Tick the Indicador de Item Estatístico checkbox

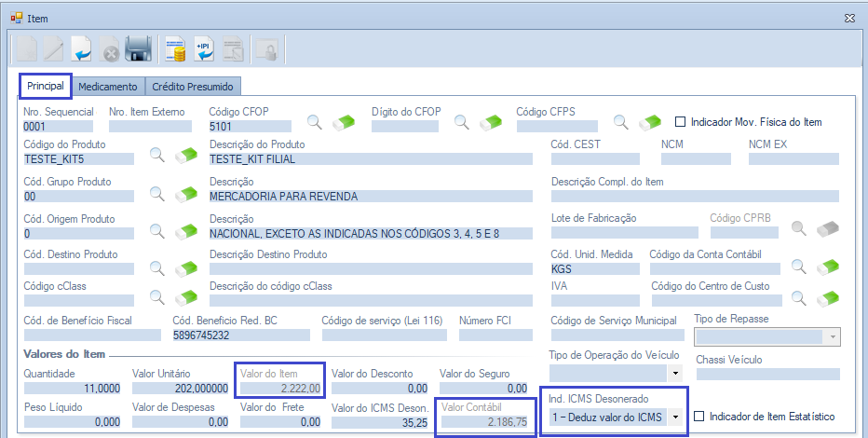tap(699, 416)
